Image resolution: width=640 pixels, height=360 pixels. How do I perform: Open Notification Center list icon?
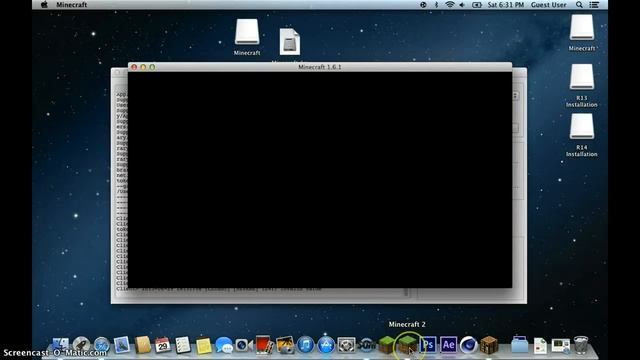coord(594,5)
